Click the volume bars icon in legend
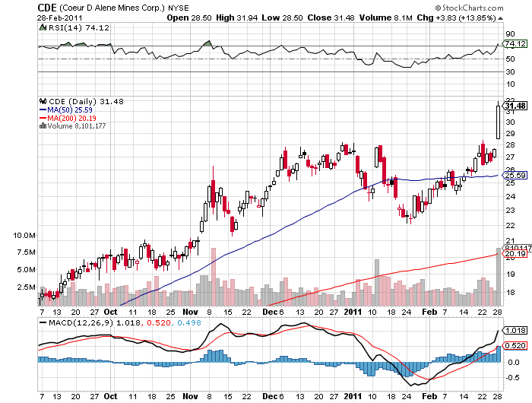Screen dimensions: 532x403 coord(43,125)
